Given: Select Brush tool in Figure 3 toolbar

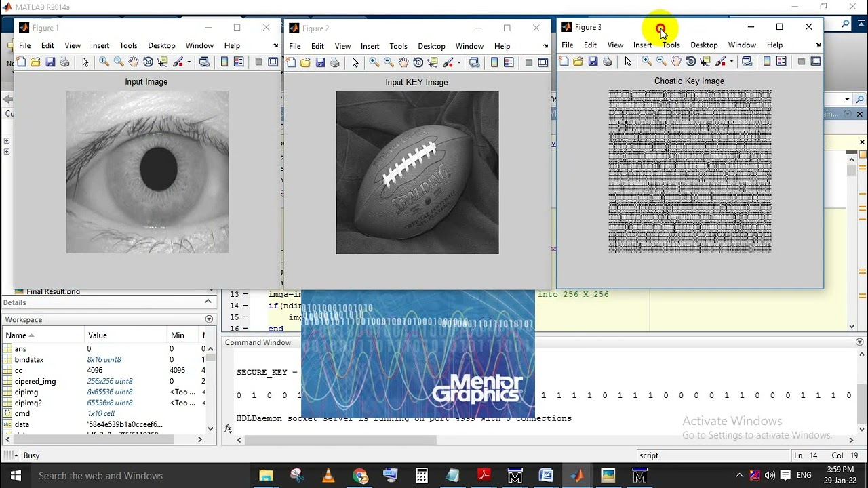Looking at the screenshot, I should [720, 61].
